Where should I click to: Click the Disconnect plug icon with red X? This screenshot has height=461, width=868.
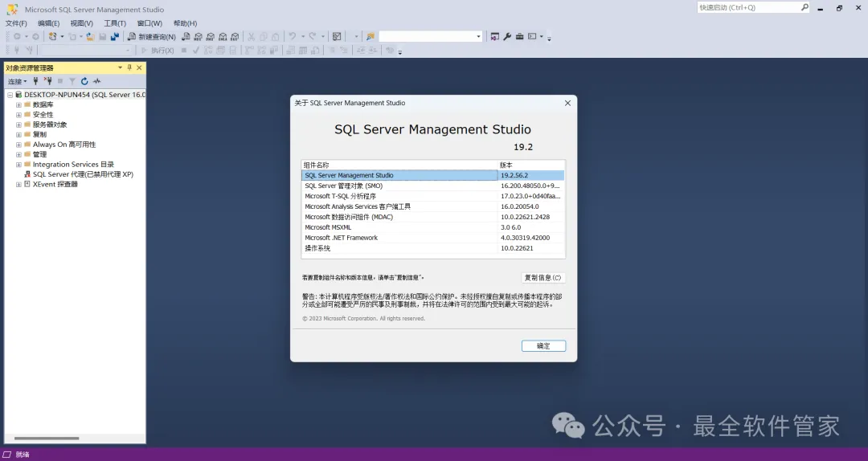pyautogui.click(x=47, y=81)
